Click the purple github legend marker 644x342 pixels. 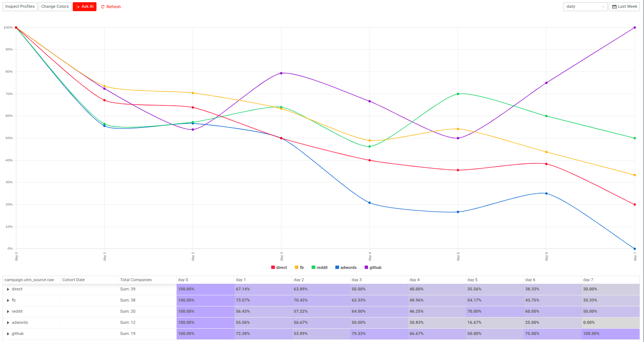pos(366,267)
